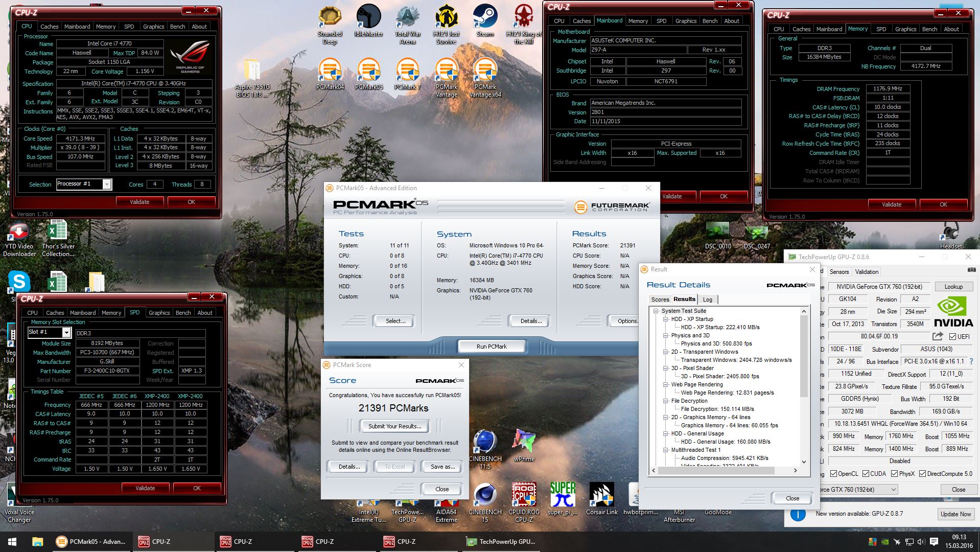Launch Skype from the desktop icon
The height and width of the screenshot is (552, 980).
(19, 282)
